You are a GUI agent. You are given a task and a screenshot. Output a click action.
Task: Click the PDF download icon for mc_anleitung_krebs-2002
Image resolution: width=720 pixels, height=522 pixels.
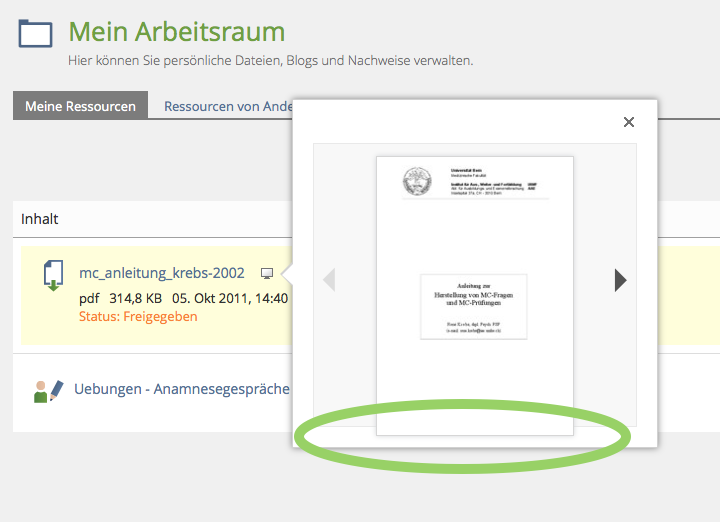point(53,275)
